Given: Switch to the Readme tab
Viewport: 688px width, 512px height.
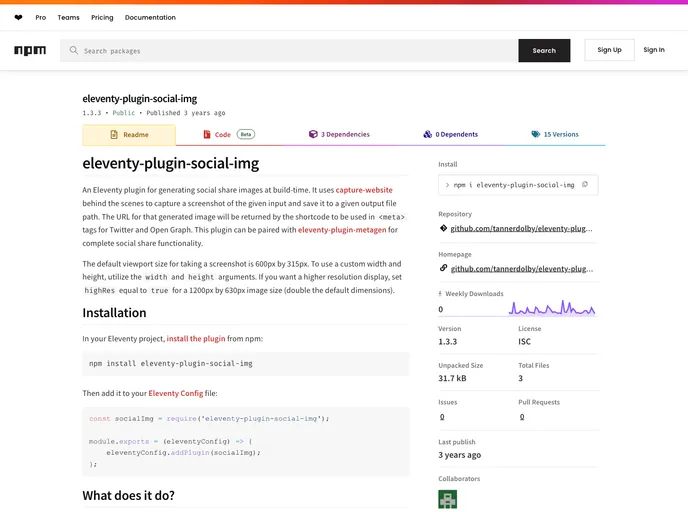Looking at the screenshot, I should coord(129,135).
